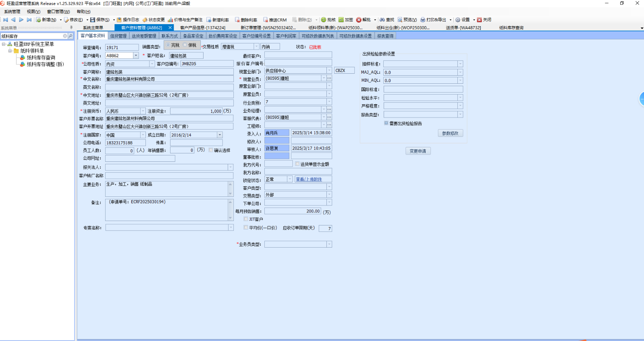Collapse the 纸料领料单 tree node

[10, 51]
